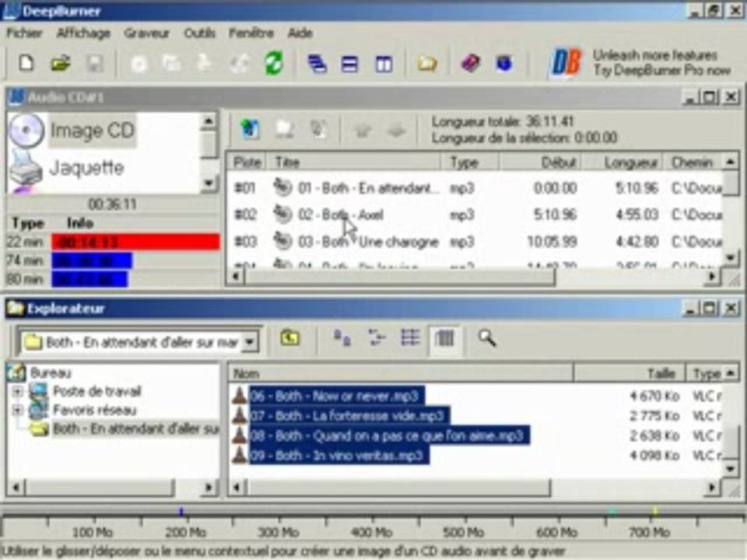Screen dimensions: 747x560
Task: Switch Explorateur to small icons view
Action: point(377,338)
